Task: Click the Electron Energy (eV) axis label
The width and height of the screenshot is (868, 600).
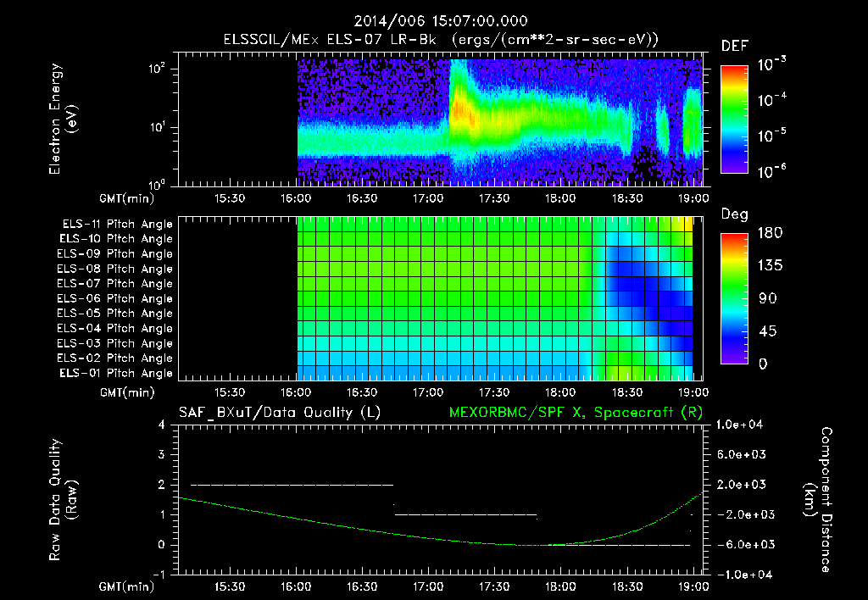Action: 63,119
